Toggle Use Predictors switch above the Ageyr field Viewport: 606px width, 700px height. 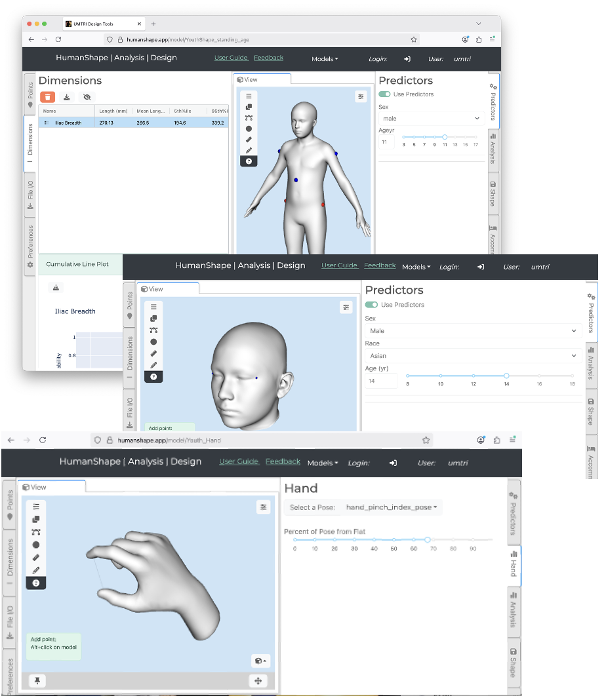[385, 94]
